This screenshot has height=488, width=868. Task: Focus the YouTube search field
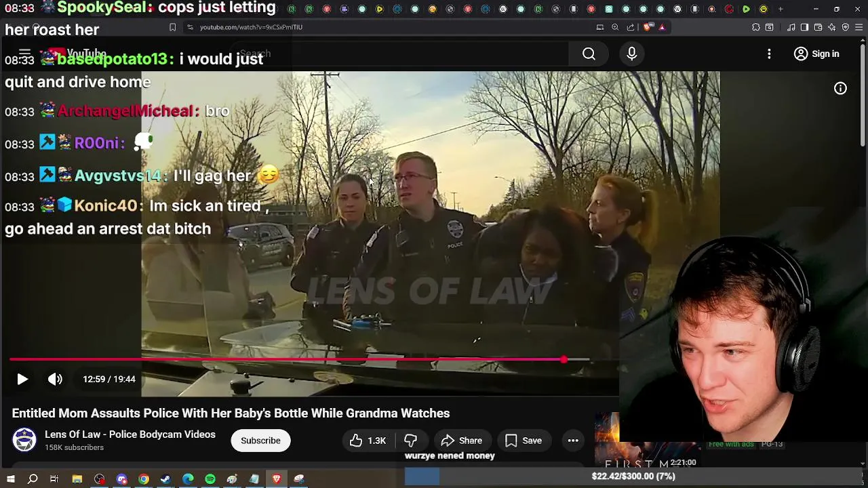point(400,54)
